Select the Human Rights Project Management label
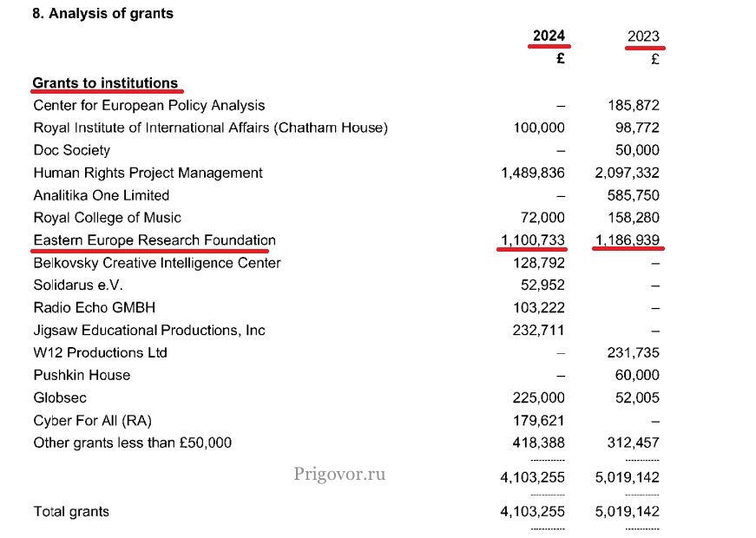 148,173
